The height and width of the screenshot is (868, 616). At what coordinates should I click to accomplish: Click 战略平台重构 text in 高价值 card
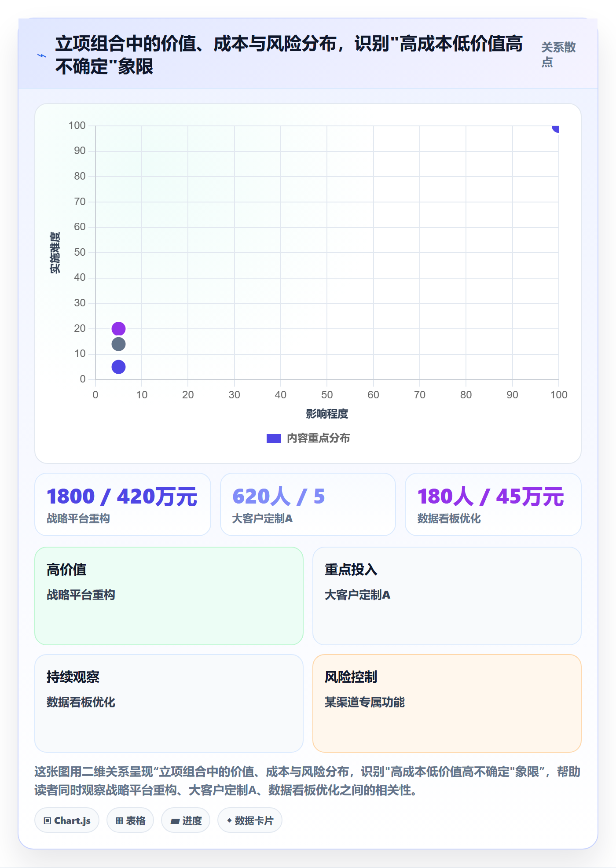pos(81,595)
